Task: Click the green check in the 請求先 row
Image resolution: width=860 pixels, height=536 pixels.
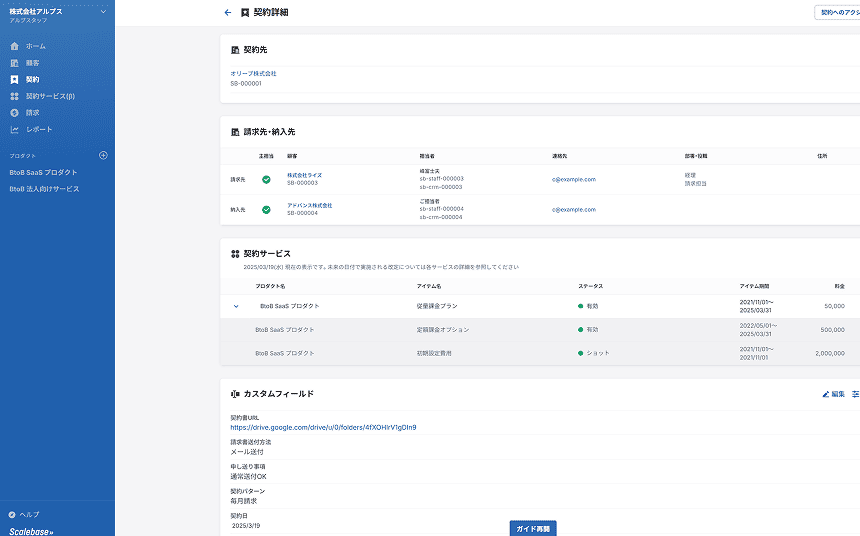Action: (266, 179)
